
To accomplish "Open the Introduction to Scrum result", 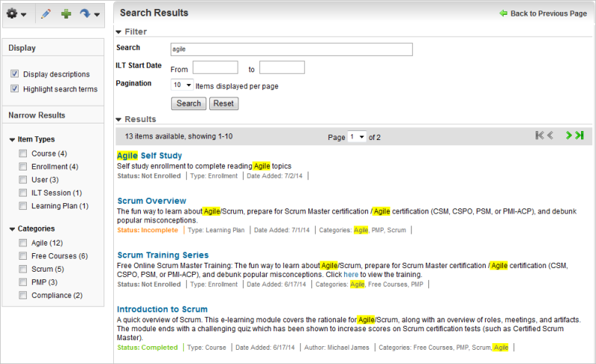I will tap(162, 309).
